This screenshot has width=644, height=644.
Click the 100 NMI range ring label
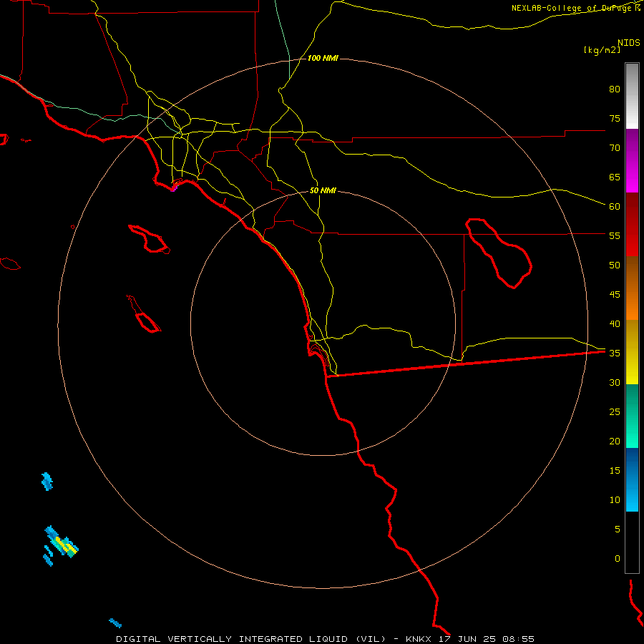pyautogui.click(x=323, y=59)
